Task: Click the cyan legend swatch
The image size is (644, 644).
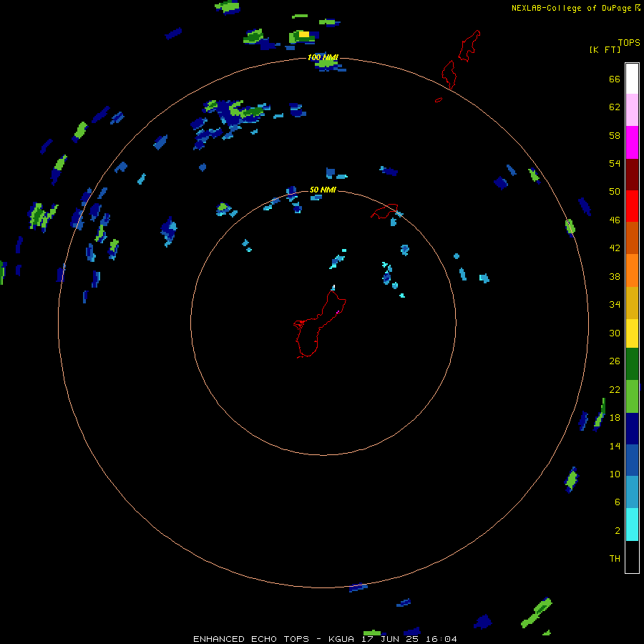Action: [x=632, y=525]
